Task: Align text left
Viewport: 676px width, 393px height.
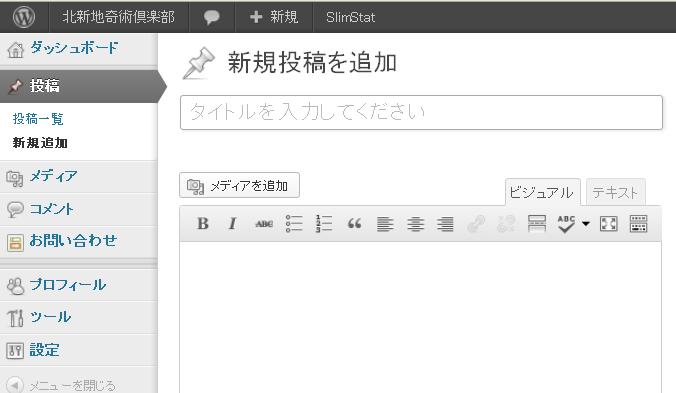Action: pyautogui.click(x=385, y=224)
